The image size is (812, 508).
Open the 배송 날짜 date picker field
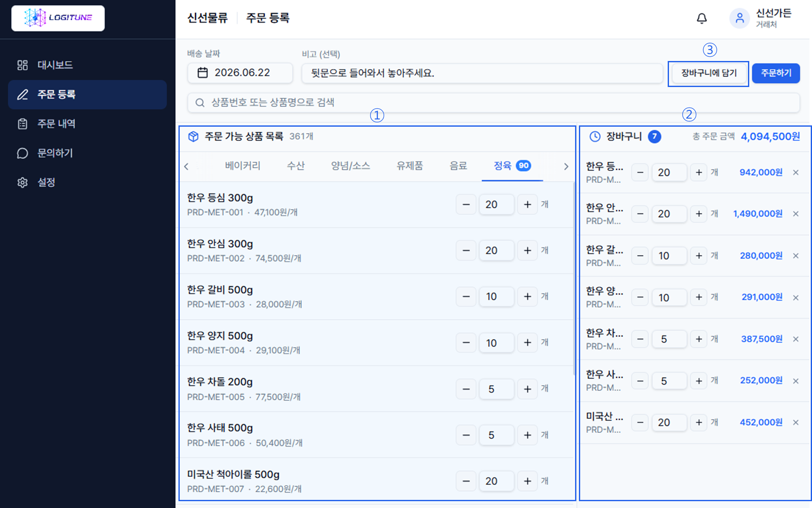click(240, 73)
